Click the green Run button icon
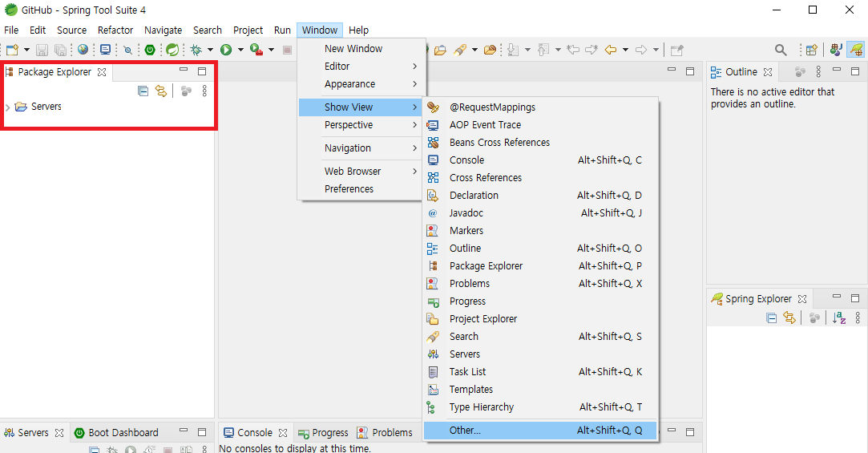Image resolution: width=868 pixels, height=453 pixels. pos(226,50)
